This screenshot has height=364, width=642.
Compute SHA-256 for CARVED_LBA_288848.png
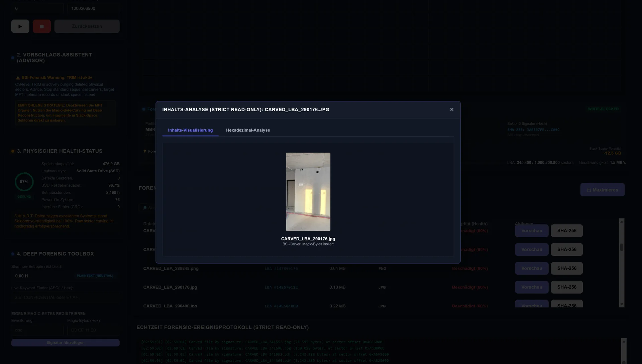point(567,268)
